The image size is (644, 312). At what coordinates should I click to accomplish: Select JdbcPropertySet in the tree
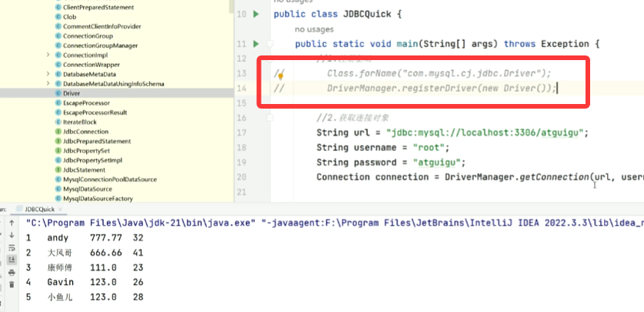coord(87,150)
